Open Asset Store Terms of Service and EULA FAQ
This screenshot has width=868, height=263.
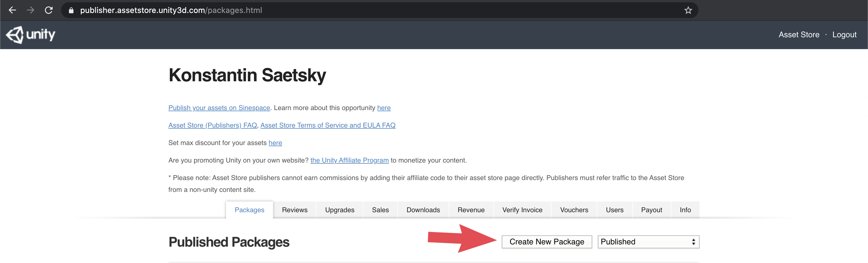pos(328,125)
